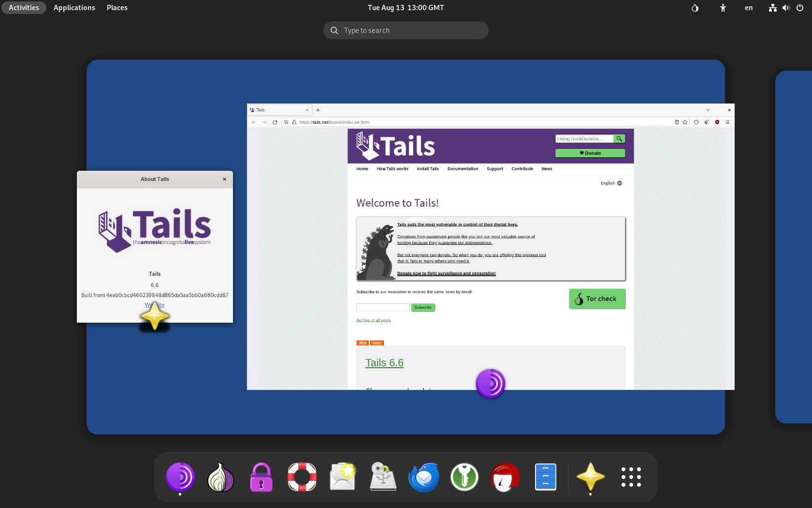
Task: Open Support navigation link
Action: (495, 169)
